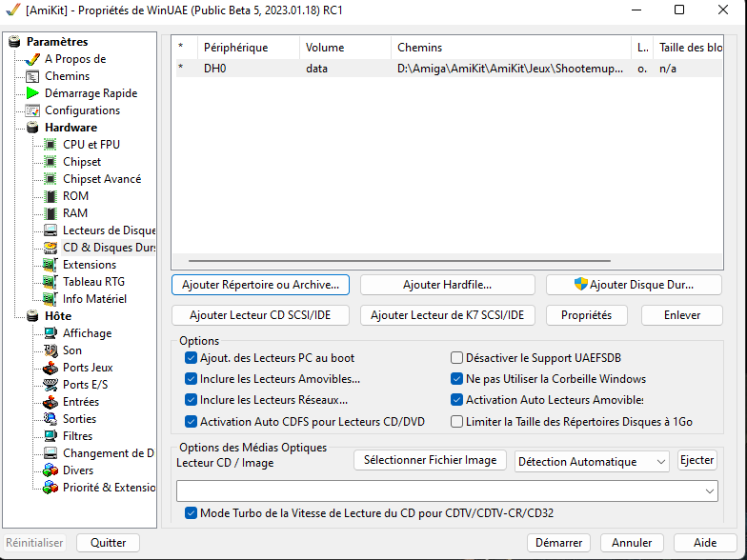Click the CPU et FPU chip icon
Image resolution: width=747 pixels, height=560 pixels.
point(50,145)
